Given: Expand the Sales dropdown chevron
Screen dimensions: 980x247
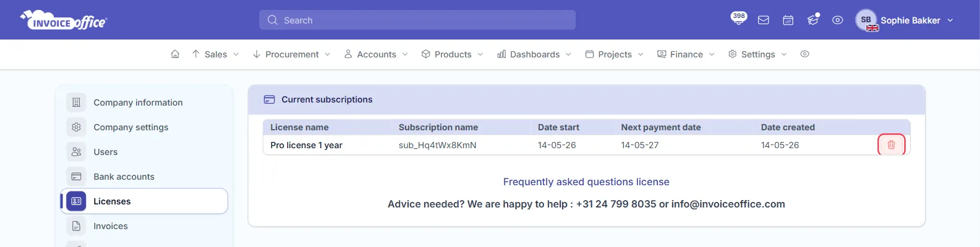Looking at the screenshot, I should 236,54.
